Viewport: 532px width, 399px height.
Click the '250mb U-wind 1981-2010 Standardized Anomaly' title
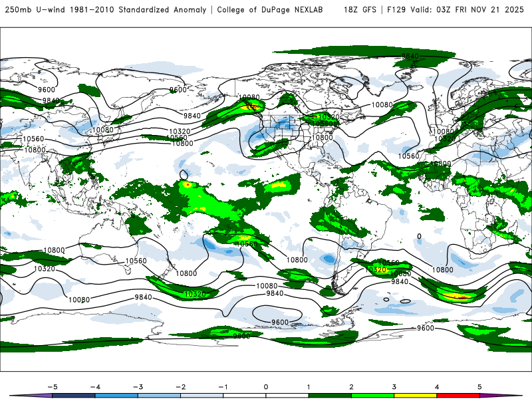(x=106, y=9)
